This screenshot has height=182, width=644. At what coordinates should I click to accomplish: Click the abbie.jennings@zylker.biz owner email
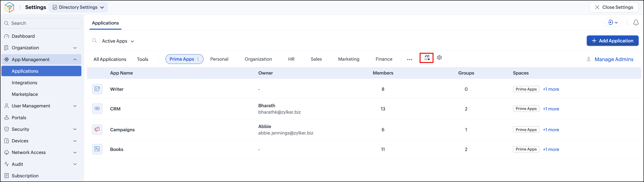click(286, 133)
